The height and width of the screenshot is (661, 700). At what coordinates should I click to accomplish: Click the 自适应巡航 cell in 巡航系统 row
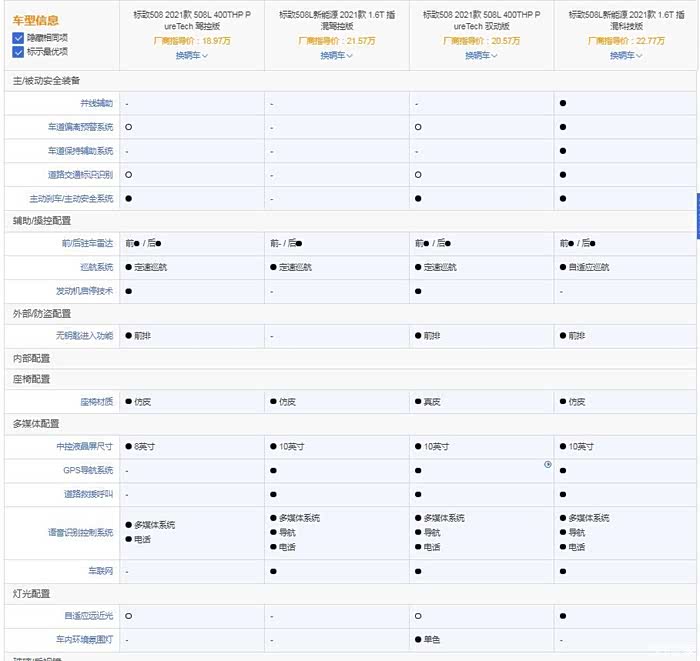pos(584,267)
